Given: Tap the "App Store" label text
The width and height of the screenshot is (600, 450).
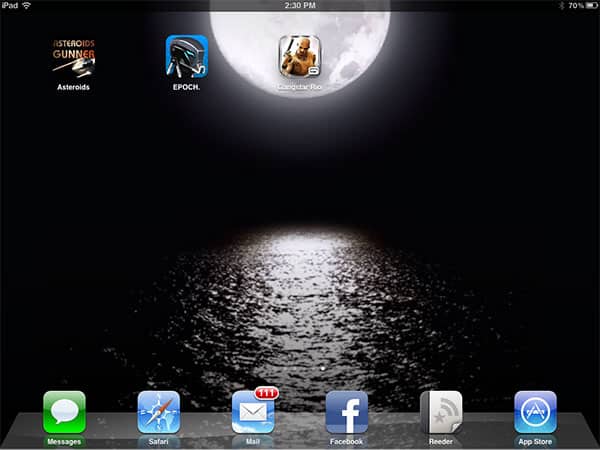Looking at the screenshot, I should [535, 441].
